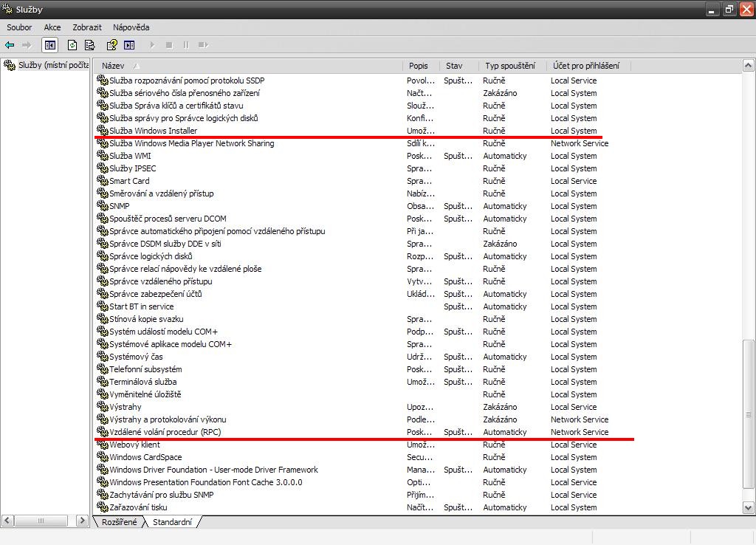Screen dimensions: 756x545
Task: Select Správce zabezpečení účtů service
Action: 155,294
